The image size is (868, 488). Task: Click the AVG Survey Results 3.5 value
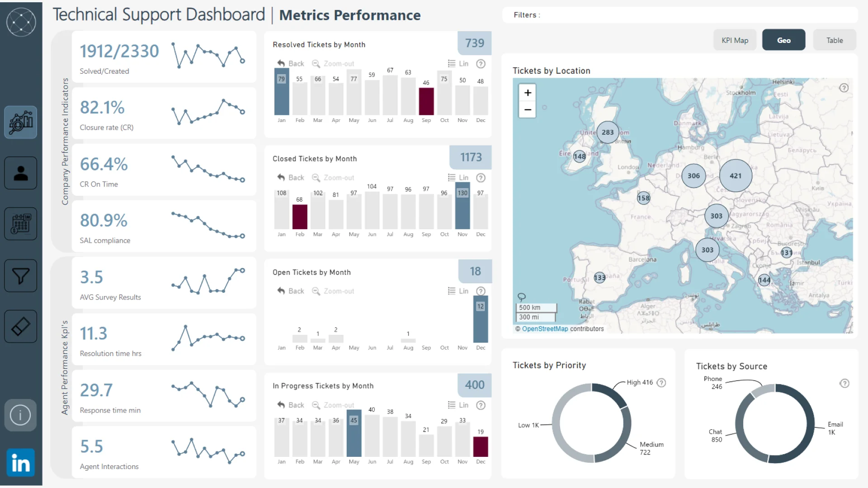[91, 277]
